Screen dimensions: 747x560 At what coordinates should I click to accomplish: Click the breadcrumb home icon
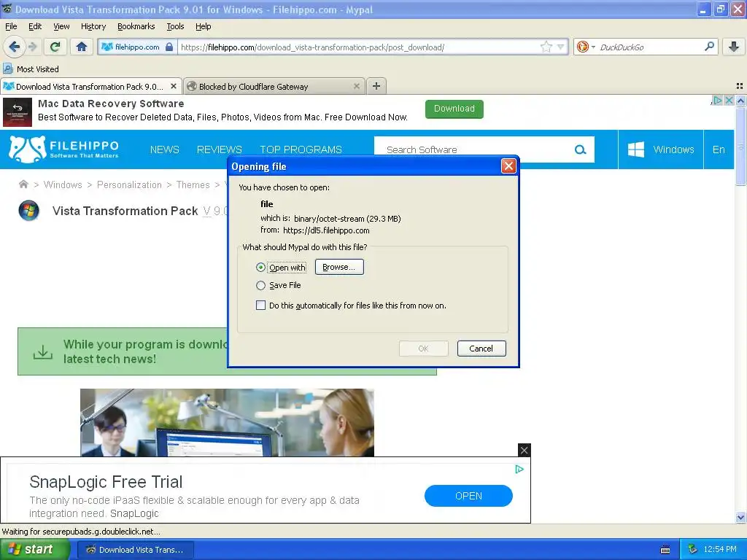pos(23,184)
